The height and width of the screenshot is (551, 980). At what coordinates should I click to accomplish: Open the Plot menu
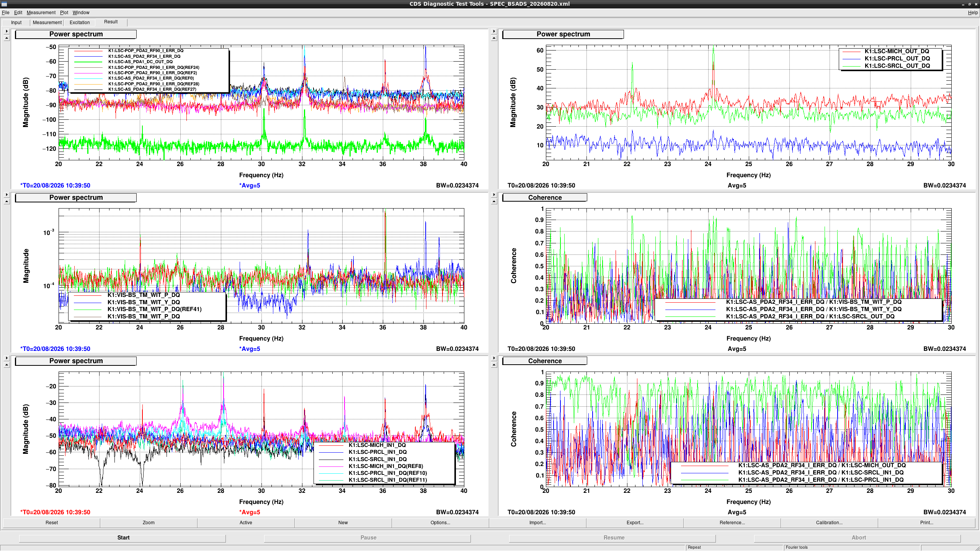pos(64,13)
